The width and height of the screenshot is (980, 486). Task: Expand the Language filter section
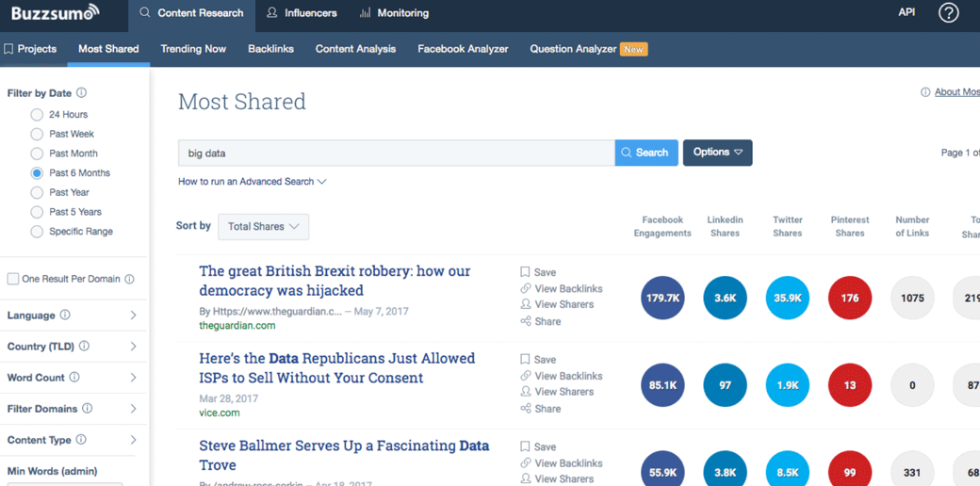pos(133,316)
